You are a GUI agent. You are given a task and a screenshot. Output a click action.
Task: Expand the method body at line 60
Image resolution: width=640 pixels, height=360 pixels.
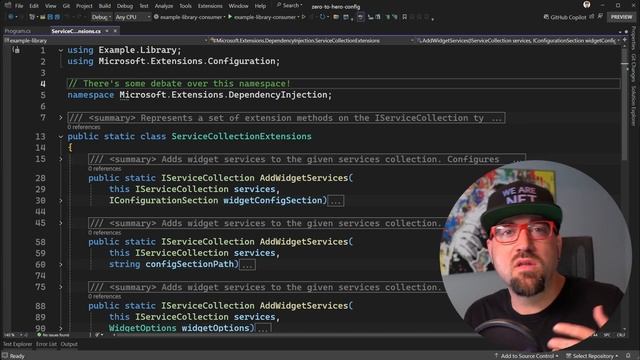tap(60, 264)
